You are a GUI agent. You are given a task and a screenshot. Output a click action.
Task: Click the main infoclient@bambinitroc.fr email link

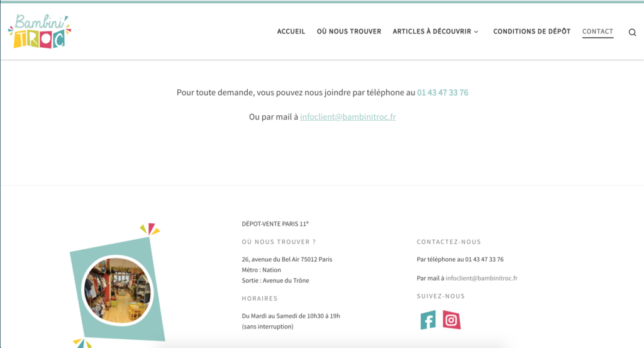(x=348, y=116)
